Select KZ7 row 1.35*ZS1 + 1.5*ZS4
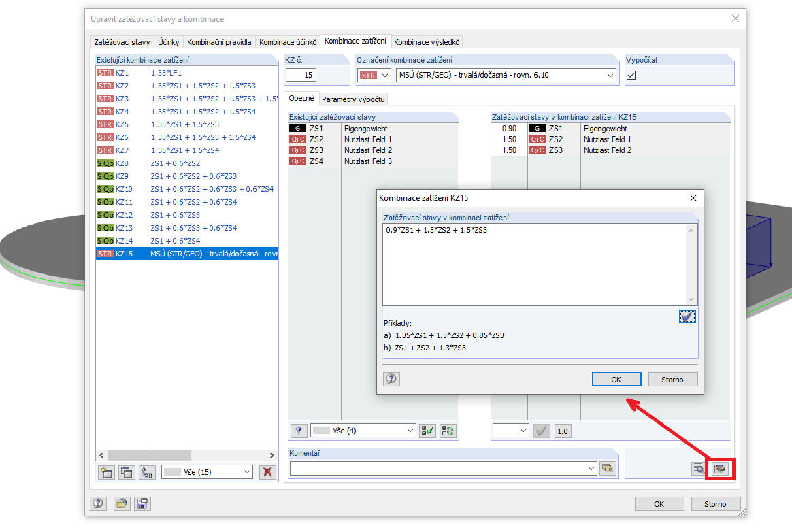The width and height of the screenshot is (792, 532). coord(187,150)
